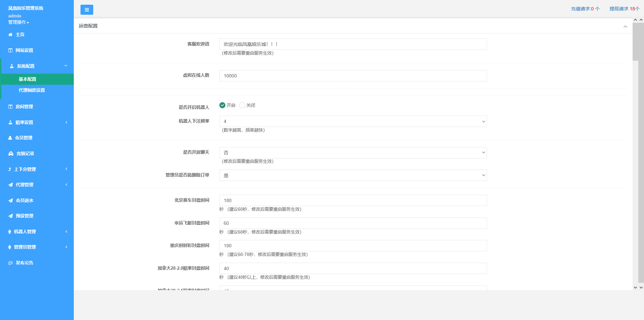Collapse the 运营配置 panel with chevron
Image resolution: width=644 pixels, height=320 pixels.
point(625,26)
